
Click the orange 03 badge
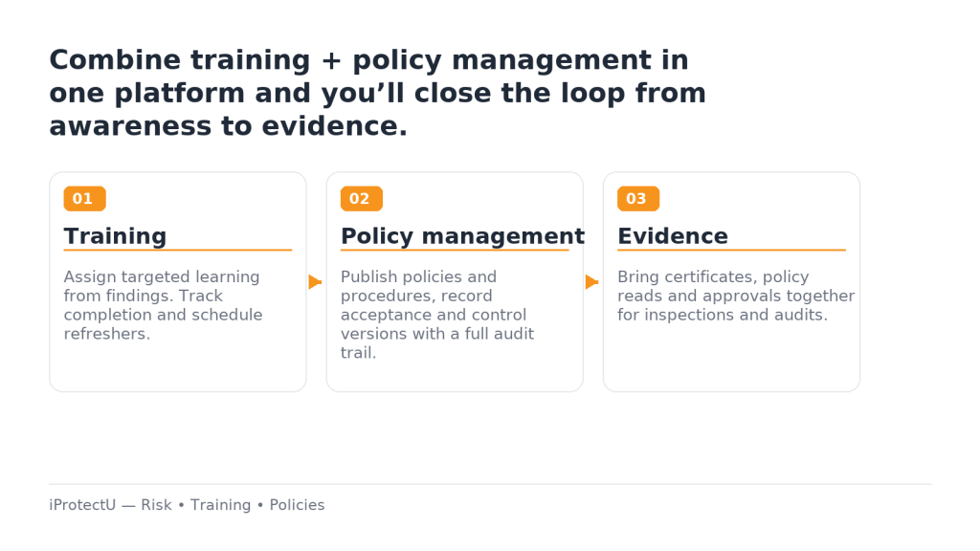(x=638, y=199)
